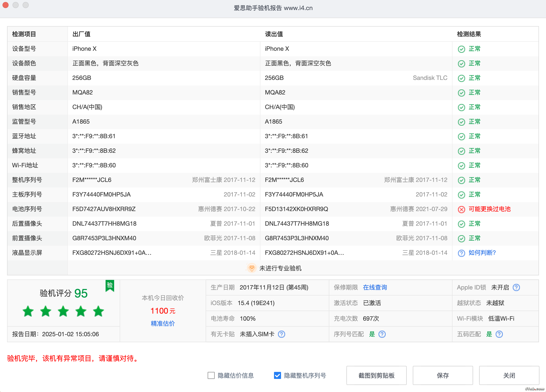The image size is (546, 392).
Task: Click help icon next to 序列号匹配
Action: (x=382, y=334)
